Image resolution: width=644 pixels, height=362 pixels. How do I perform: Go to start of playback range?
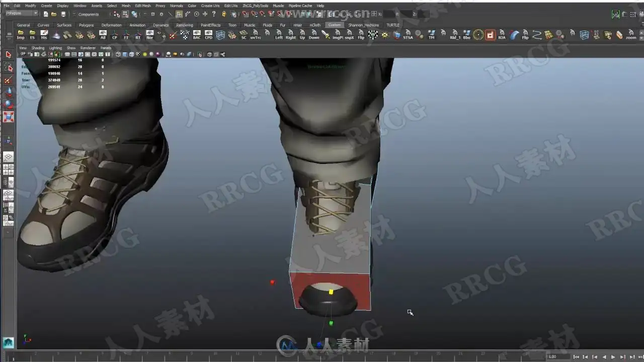[577, 356]
